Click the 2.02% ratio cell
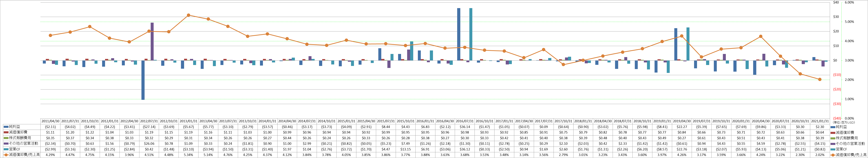 pyautogui.click(x=820, y=155)
